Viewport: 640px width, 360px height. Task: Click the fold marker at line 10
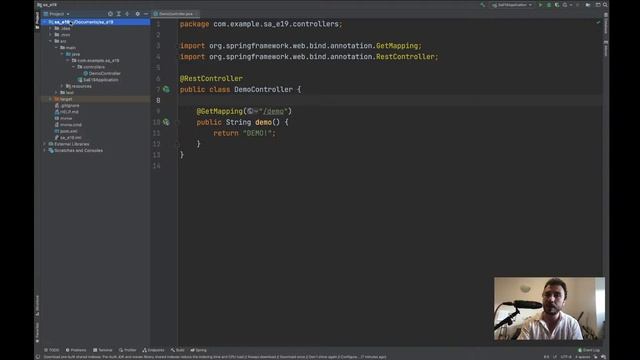[178, 122]
